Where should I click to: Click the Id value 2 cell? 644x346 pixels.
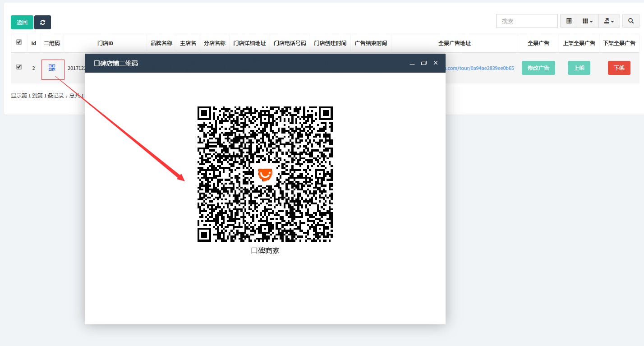point(34,68)
